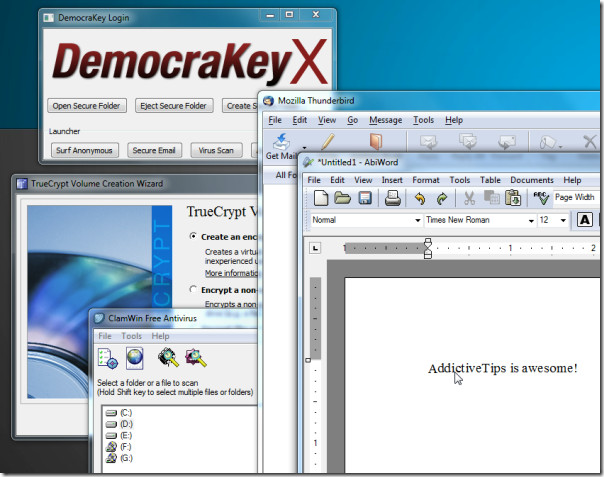
Task: Click Open Secure Folder in DemocraKey
Action: pos(87,106)
